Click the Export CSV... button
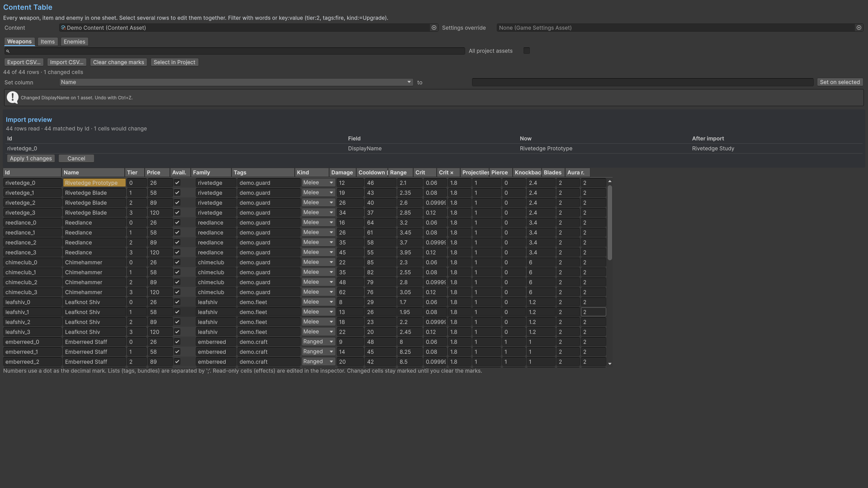The image size is (868, 488). coord(24,62)
